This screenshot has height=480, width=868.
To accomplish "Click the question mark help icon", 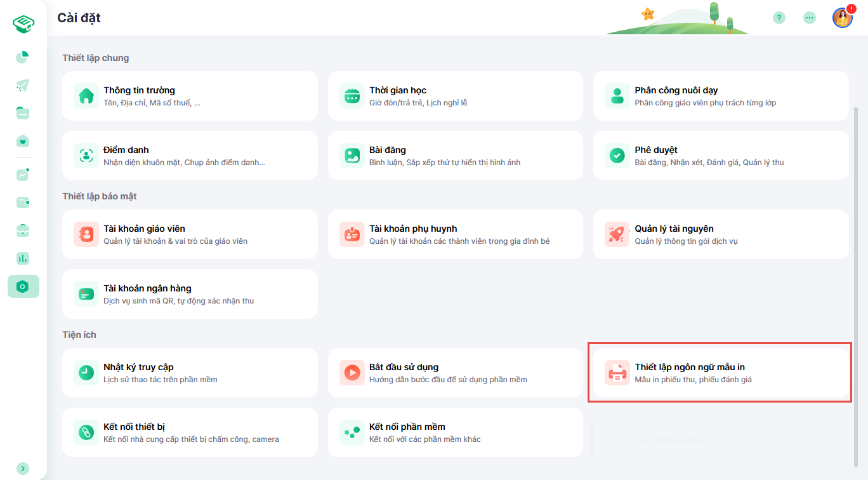I will (x=779, y=18).
